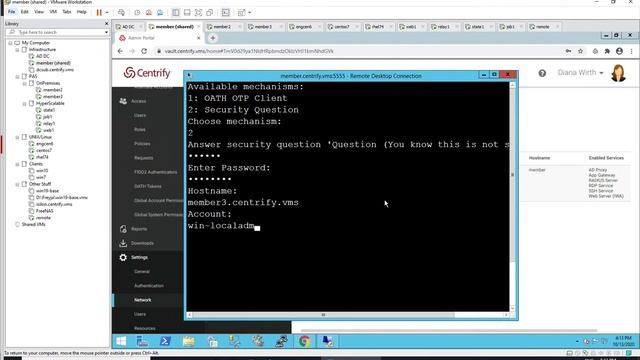Collapse the Clients folder
Image resolution: width=640 pixels, height=360 pixels.
point(17,164)
